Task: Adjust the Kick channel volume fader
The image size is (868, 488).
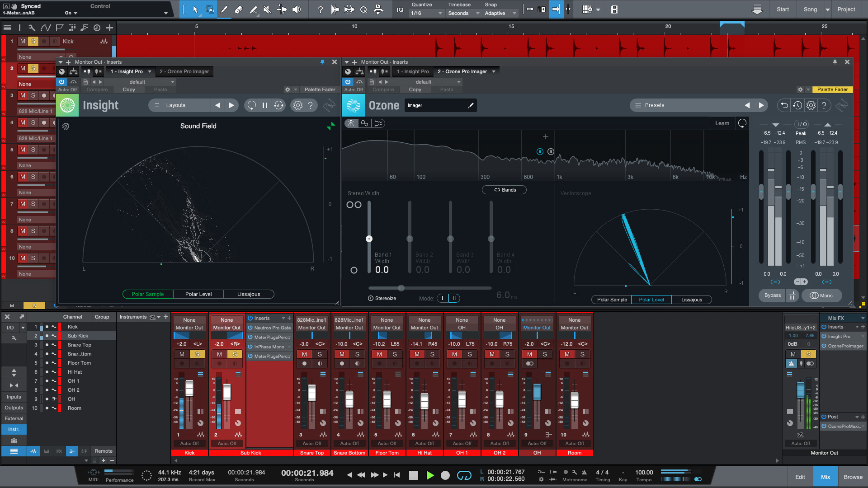Action: point(189,388)
